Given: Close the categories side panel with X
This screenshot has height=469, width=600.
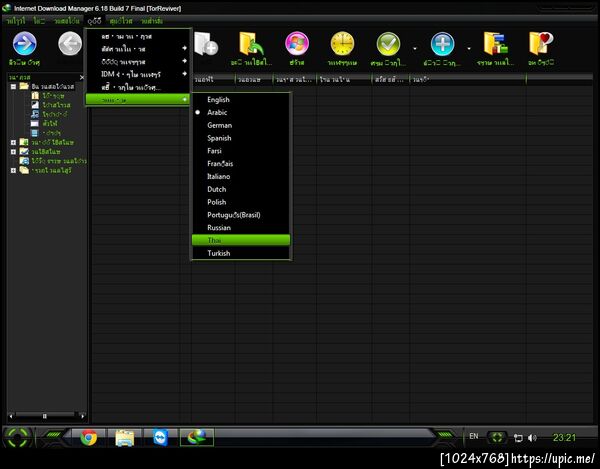Looking at the screenshot, I should [82, 77].
